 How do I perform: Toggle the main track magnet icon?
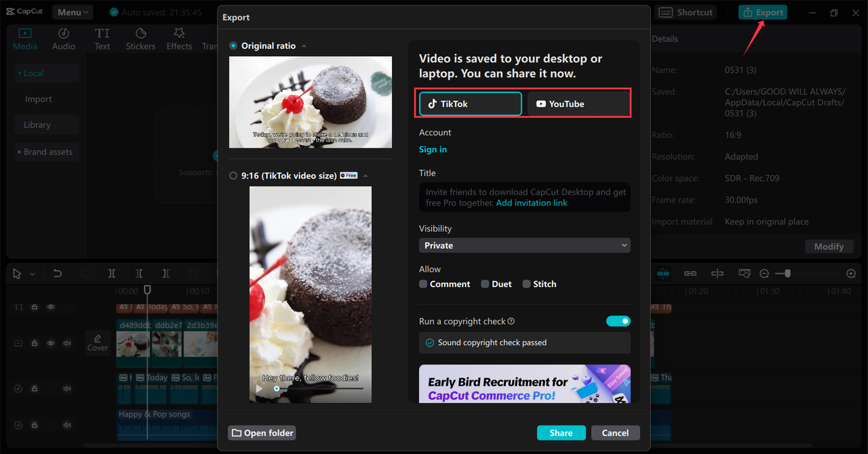pos(663,273)
